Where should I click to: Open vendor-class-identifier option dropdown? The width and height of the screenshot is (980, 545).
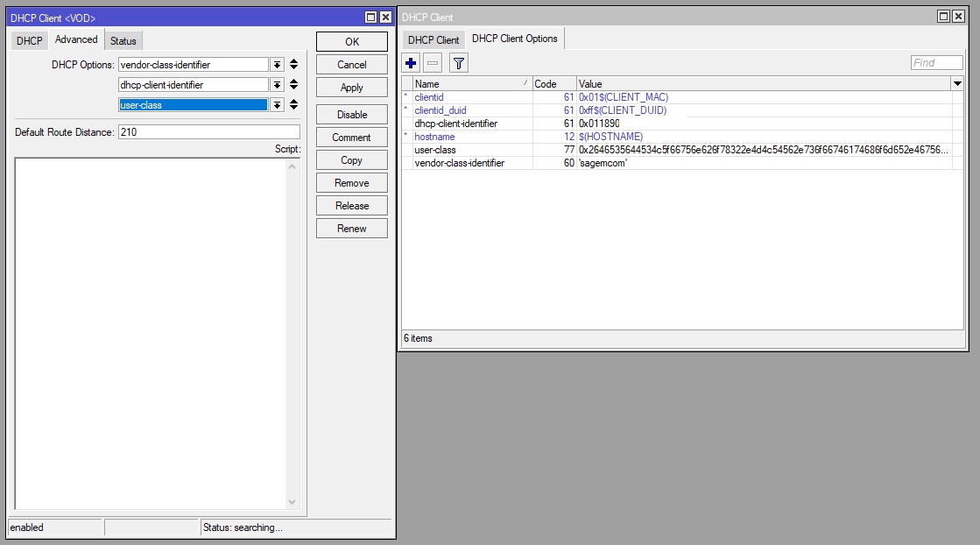pos(277,65)
